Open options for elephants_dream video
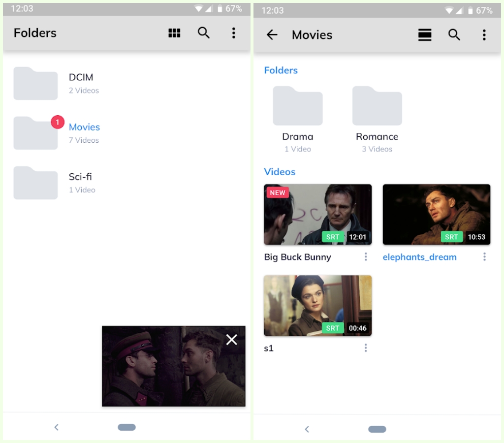Screen dimensions: 504x443 coord(484,256)
